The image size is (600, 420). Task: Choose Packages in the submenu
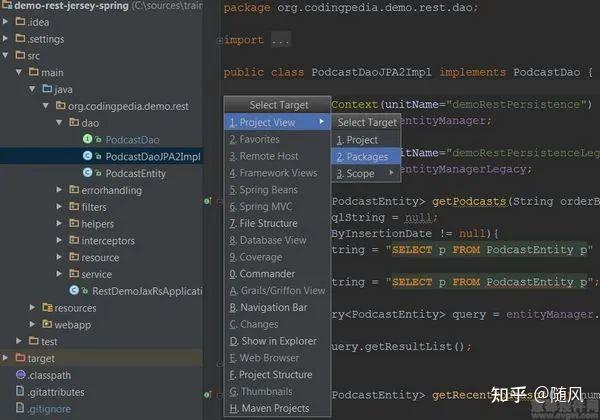click(x=365, y=156)
